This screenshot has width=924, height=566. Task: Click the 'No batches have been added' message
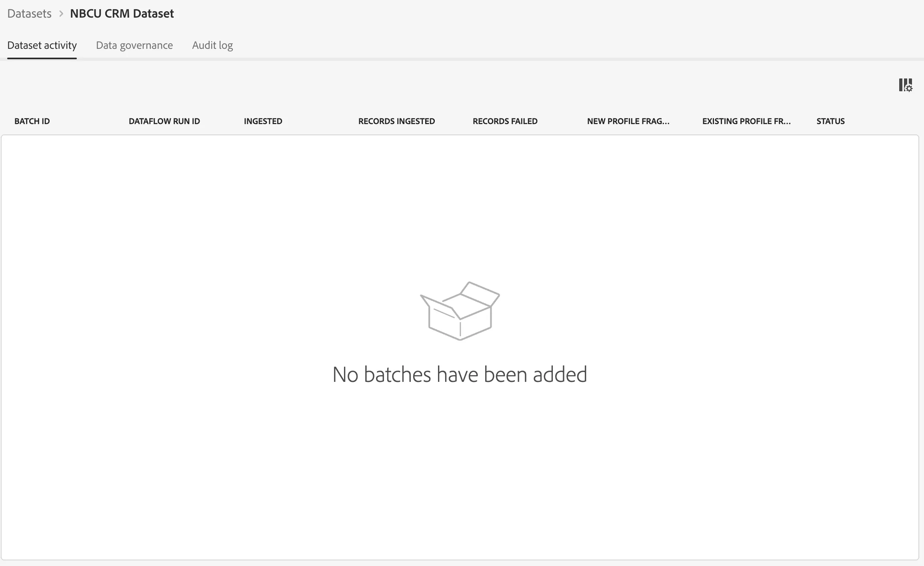pos(460,375)
